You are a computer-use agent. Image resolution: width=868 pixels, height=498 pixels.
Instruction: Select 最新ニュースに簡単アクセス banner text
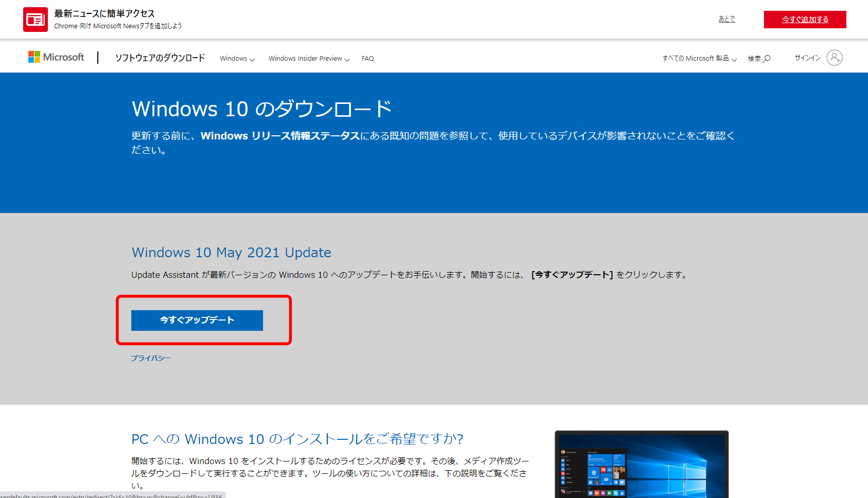[105, 14]
